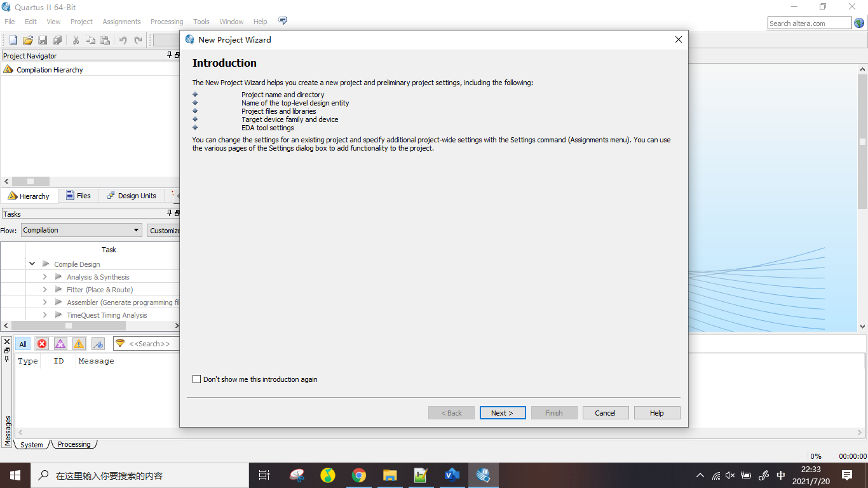Pin the Tasks panel
The height and width of the screenshot is (488, 868).
tap(169, 213)
